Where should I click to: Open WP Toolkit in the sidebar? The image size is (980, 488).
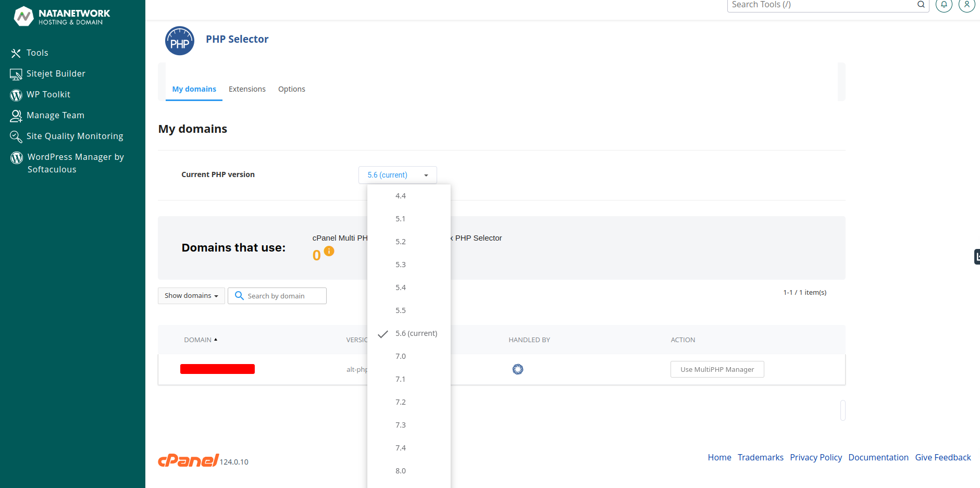48,94
